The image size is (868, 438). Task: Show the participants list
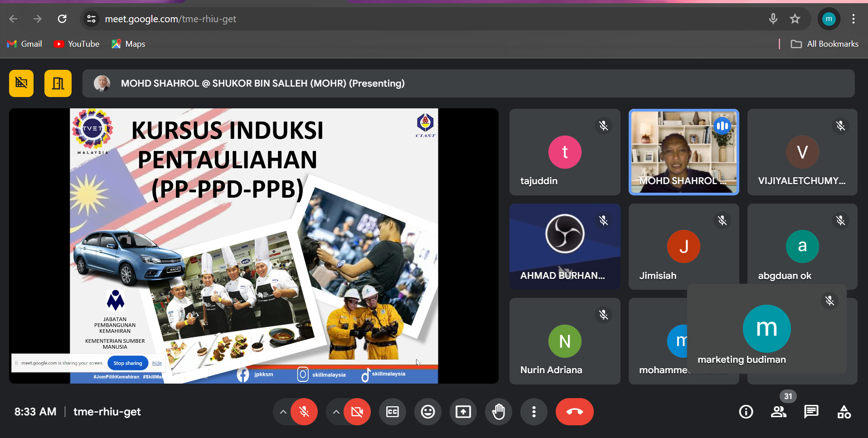[x=778, y=412]
